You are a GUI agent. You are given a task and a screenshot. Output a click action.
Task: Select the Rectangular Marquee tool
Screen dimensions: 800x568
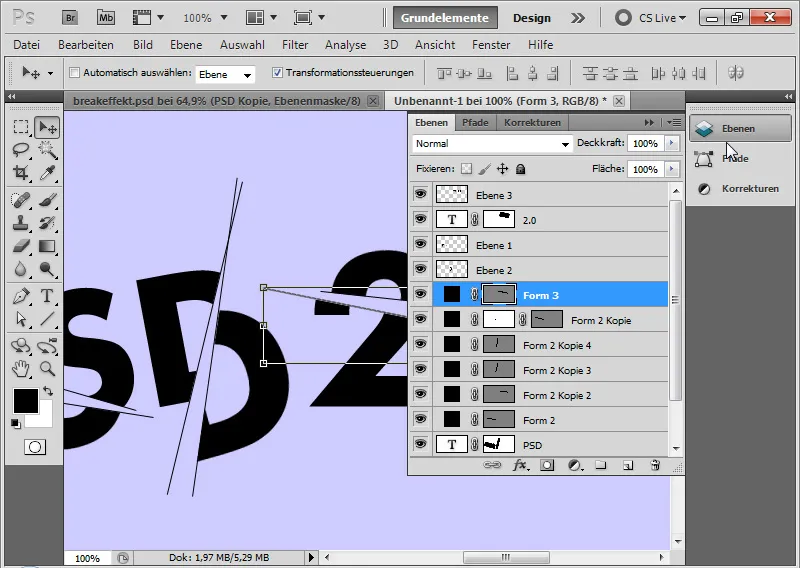point(21,127)
